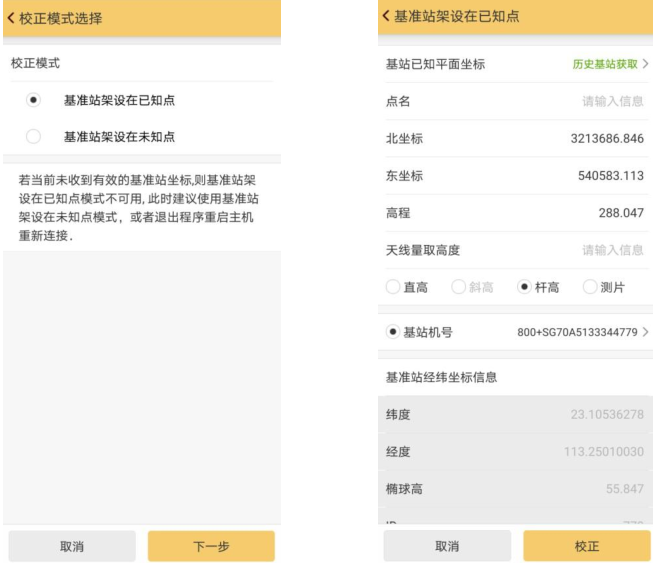Screen dimensions: 653x563
Task: Click 取消 button on right screen
Action: (x=446, y=546)
